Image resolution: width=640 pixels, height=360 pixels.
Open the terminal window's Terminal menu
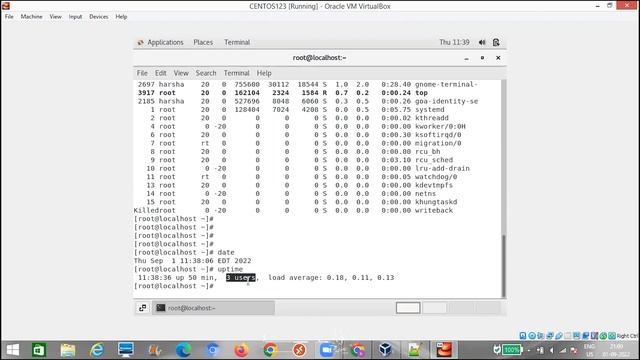[x=236, y=73]
